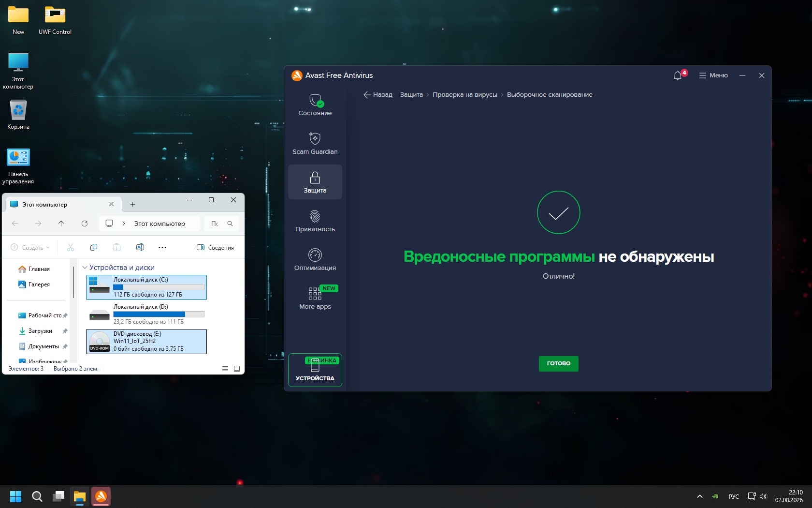The width and height of the screenshot is (812, 508).
Task: Click the Cut scissors icon in Explorer
Action: (x=71, y=247)
